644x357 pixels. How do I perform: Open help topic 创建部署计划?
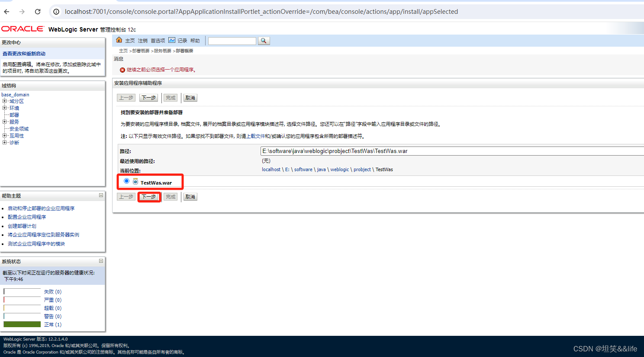(x=22, y=226)
